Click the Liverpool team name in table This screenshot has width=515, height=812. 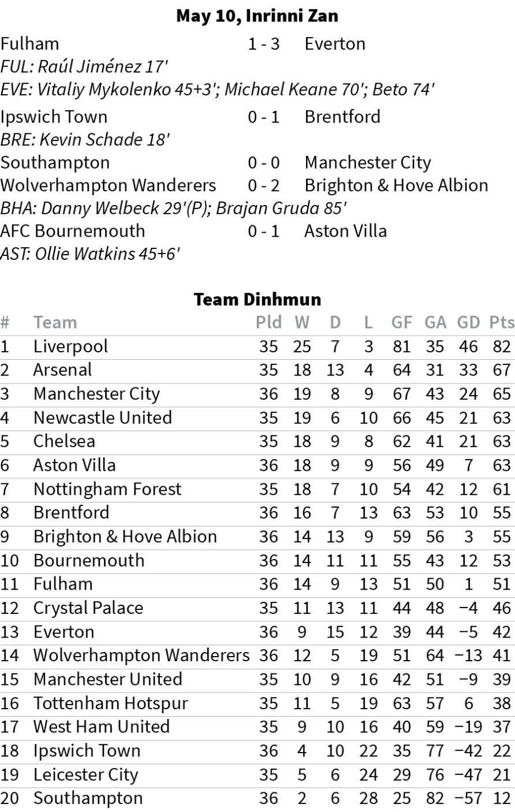point(70,347)
